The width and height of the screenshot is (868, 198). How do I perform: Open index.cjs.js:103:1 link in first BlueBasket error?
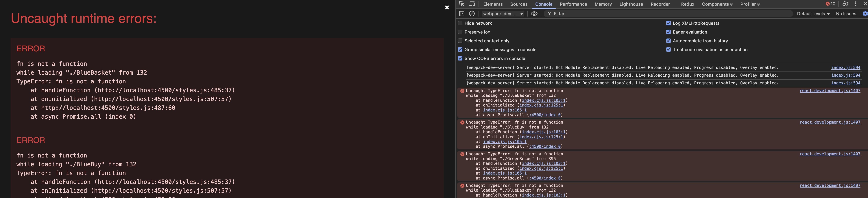click(x=544, y=100)
